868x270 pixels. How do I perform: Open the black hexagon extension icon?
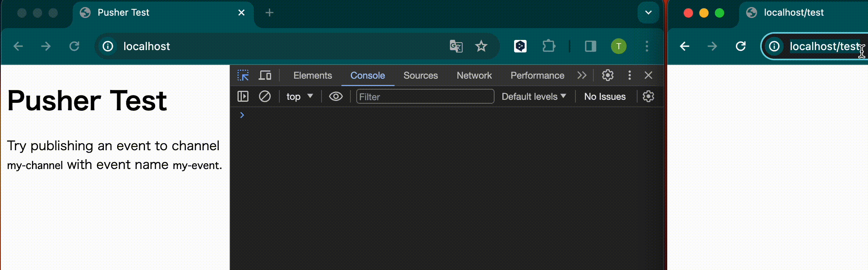pyautogui.click(x=520, y=46)
